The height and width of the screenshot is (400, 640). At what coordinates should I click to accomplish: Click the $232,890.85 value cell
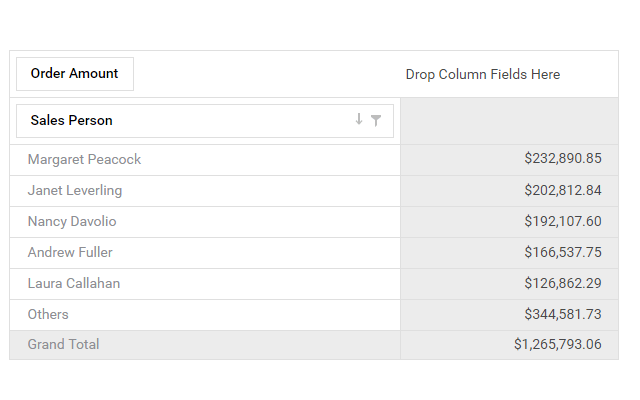562,160
